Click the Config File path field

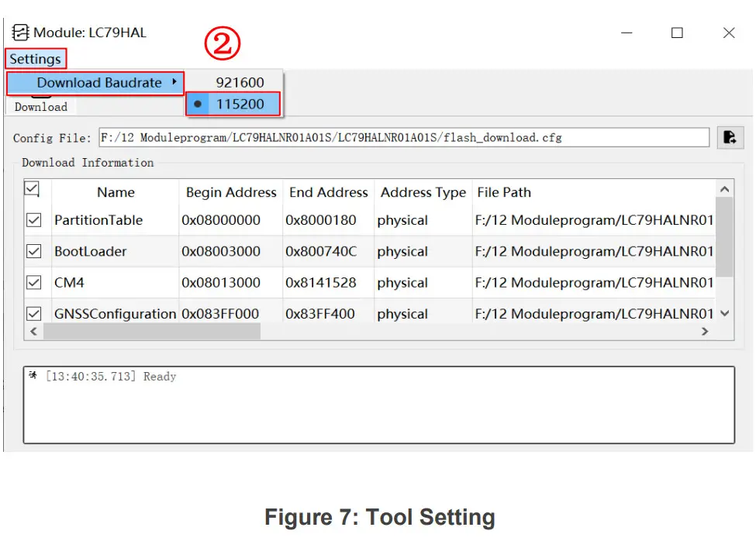click(404, 138)
